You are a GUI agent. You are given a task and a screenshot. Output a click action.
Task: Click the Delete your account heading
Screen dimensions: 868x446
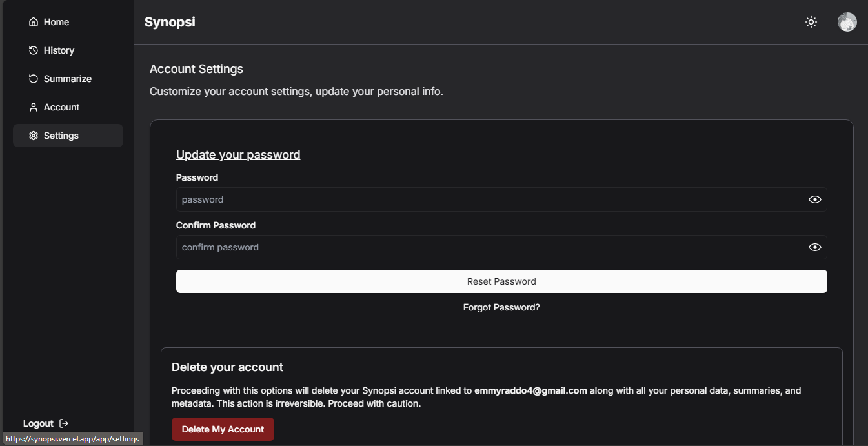(227, 367)
